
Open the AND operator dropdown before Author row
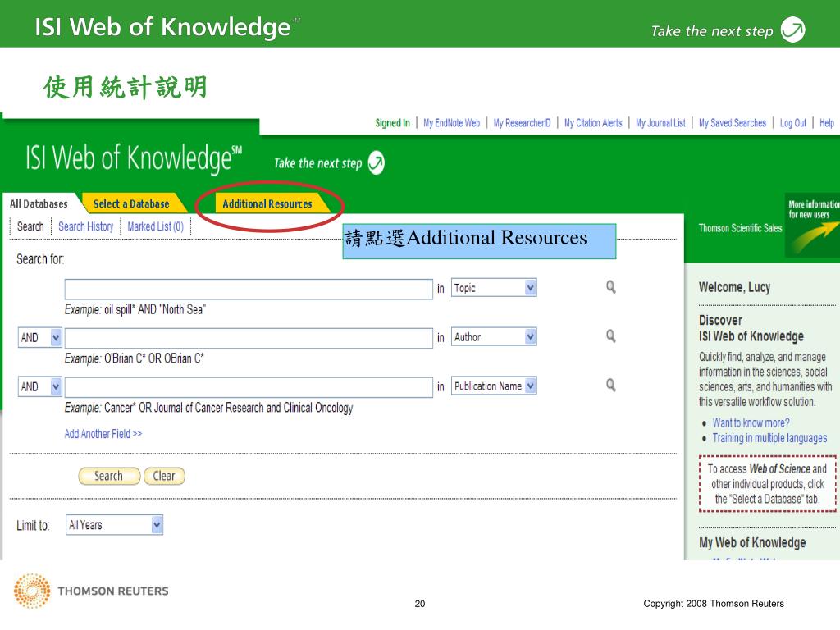pos(40,337)
